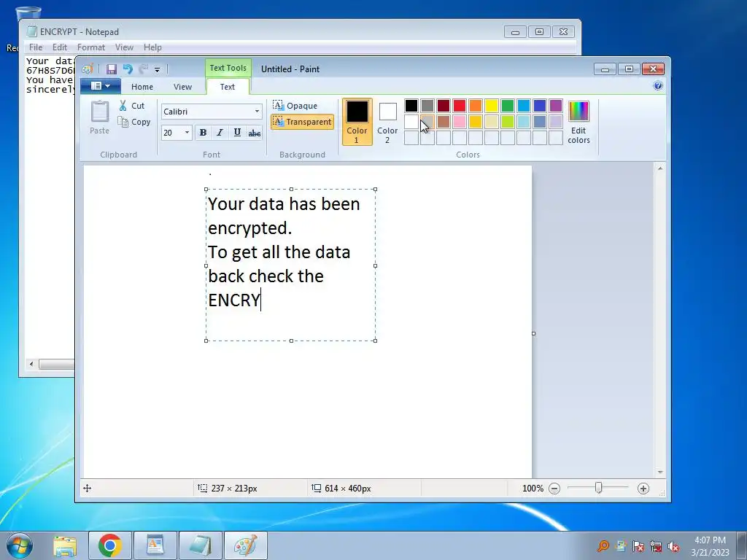Click the Save icon in Paint's quick access toolbar
Viewport: 747px width, 560px height.
[x=112, y=69]
